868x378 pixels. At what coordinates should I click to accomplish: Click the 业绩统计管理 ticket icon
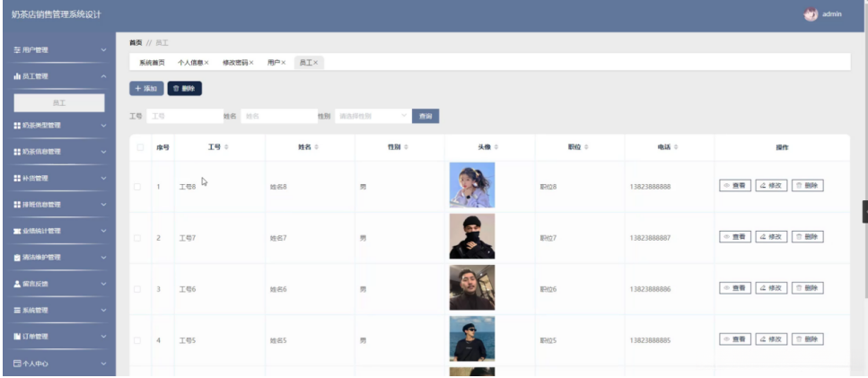click(17, 231)
